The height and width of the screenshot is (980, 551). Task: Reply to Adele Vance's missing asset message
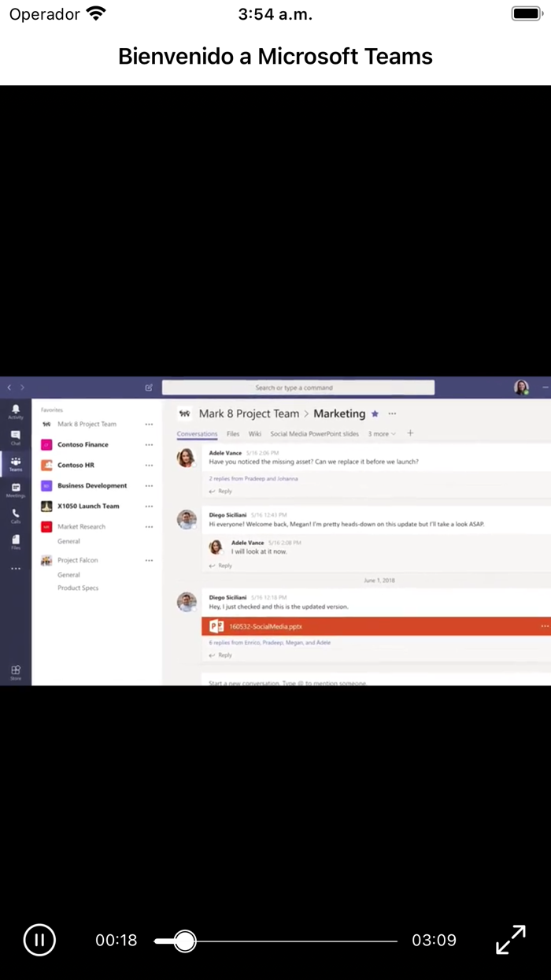click(x=221, y=491)
